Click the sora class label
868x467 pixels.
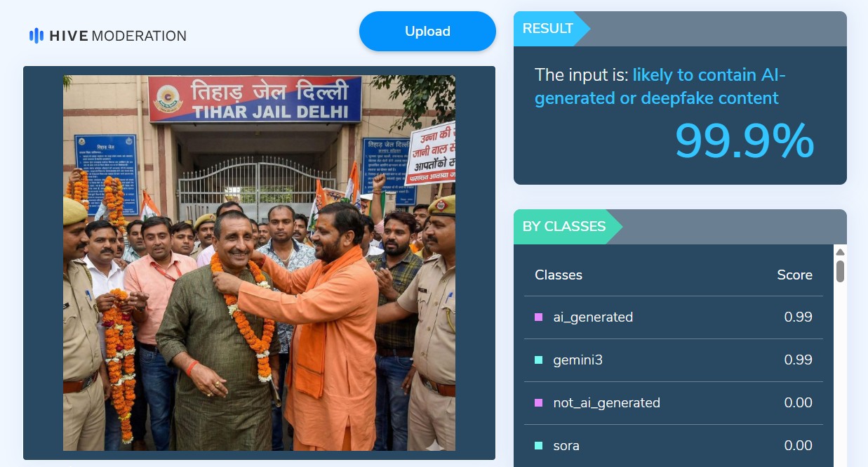(x=566, y=446)
